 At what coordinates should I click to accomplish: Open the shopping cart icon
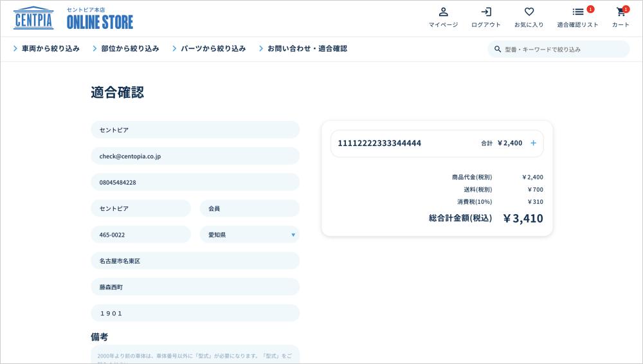(620, 12)
